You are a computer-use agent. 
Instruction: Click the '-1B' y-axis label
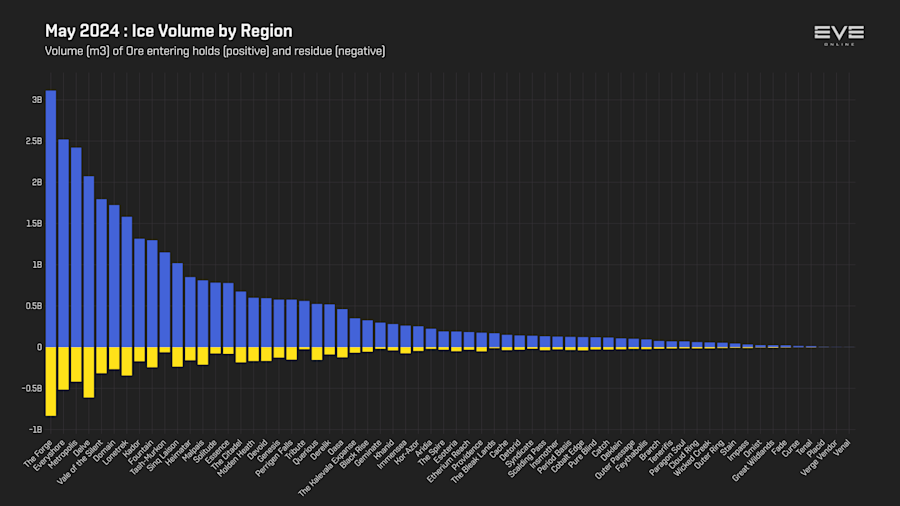click(35, 430)
